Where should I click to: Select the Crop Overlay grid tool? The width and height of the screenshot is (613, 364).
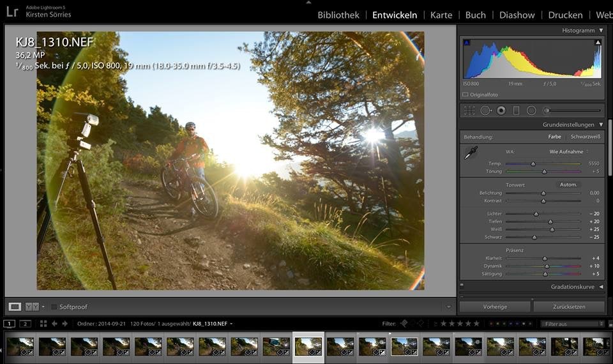(469, 110)
